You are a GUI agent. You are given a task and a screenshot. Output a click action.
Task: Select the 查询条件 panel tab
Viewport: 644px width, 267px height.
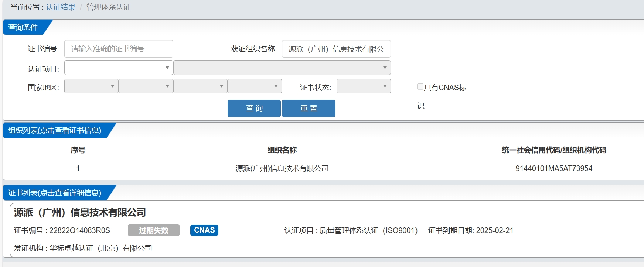(24, 27)
